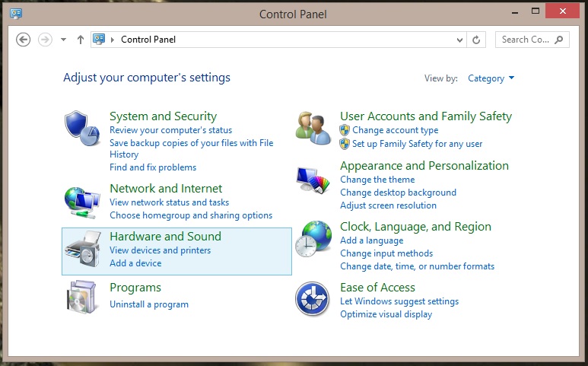Click Set up Family Safety for any user
The image size is (588, 366).
(417, 144)
